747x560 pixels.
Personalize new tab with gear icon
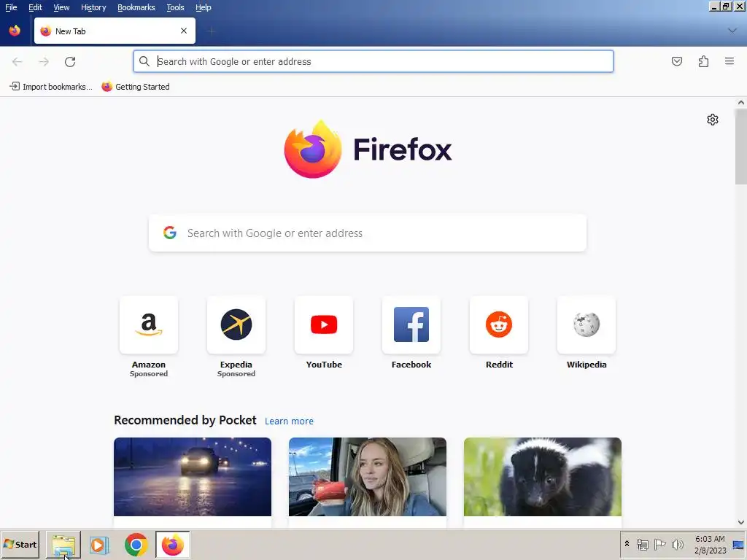(x=713, y=120)
